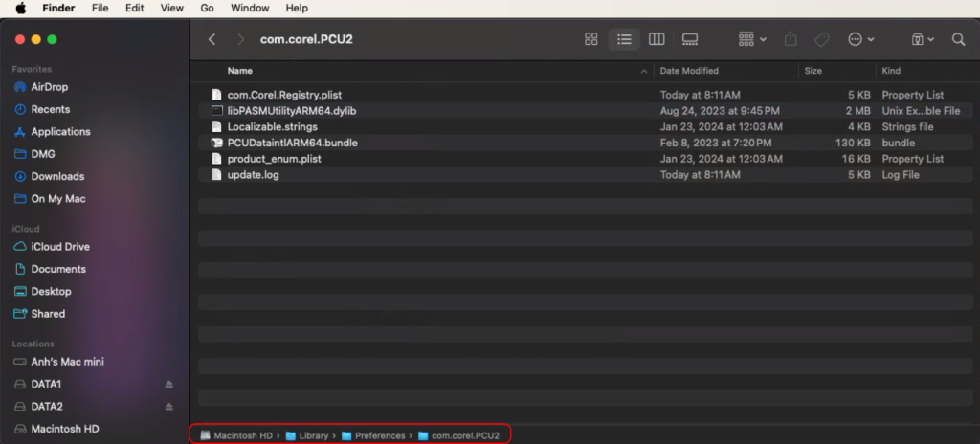Open AirDrop in the sidebar
The width and height of the screenshot is (980, 444).
(49, 87)
